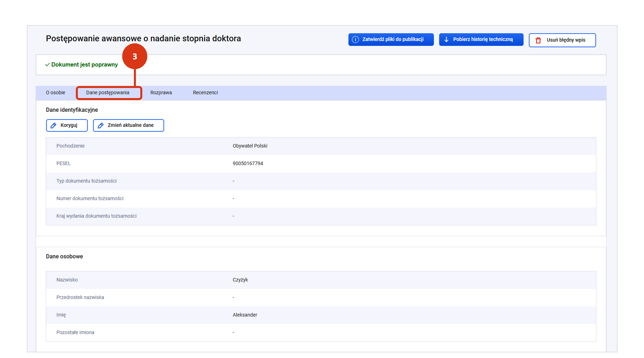This screenshot has height=358, width=644.
Task: Click the red step 3 marker badge
Action: point(135,56)
